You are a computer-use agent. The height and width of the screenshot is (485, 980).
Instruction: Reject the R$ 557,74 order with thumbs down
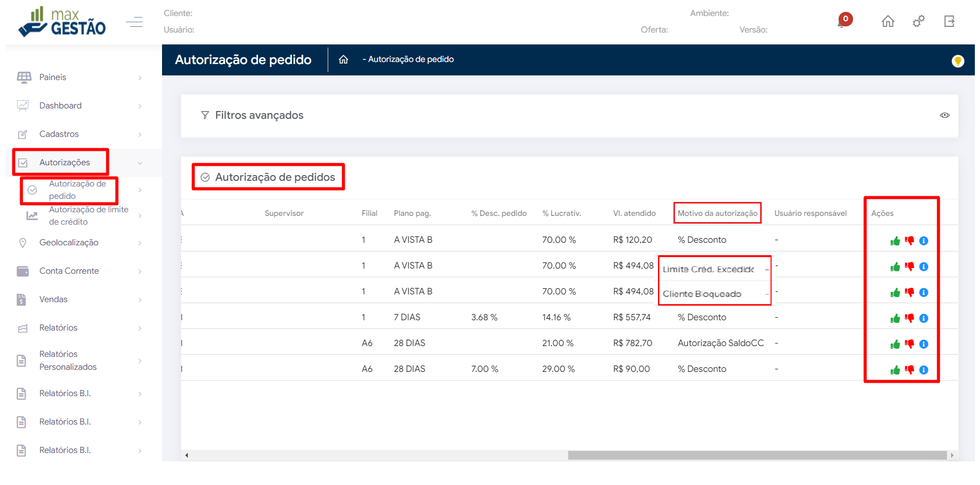tap(909, 318)
